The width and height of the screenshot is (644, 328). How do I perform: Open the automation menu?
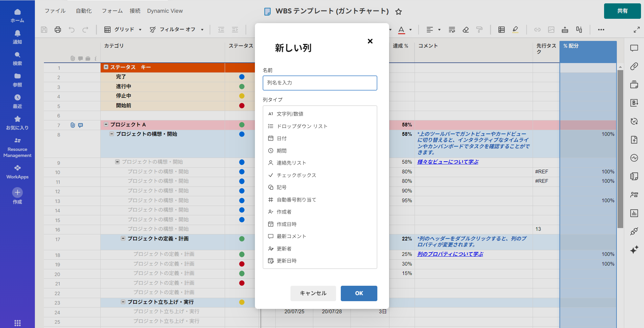(x=84, y=11)
